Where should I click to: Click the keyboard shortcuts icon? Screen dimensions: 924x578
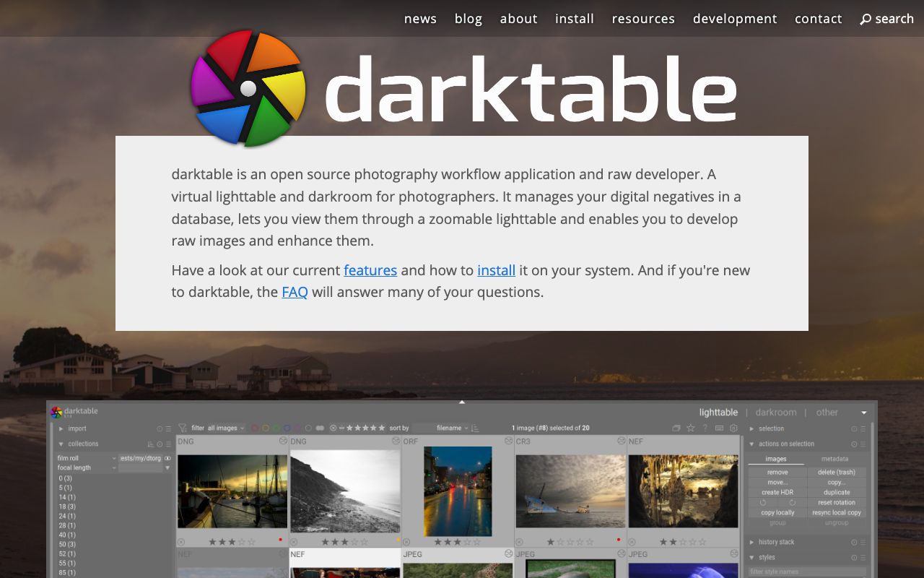(719, 428)
